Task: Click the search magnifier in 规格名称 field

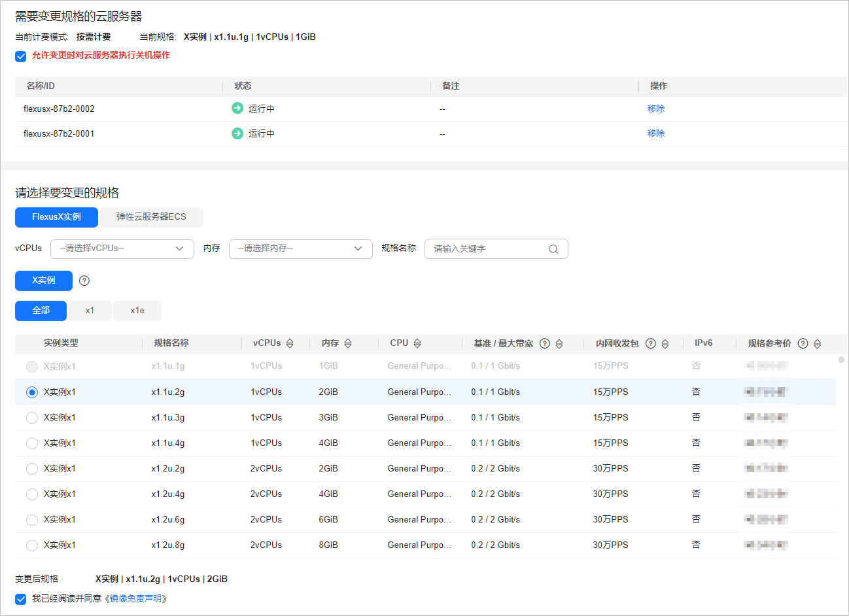Action: [x=553, y=249]
